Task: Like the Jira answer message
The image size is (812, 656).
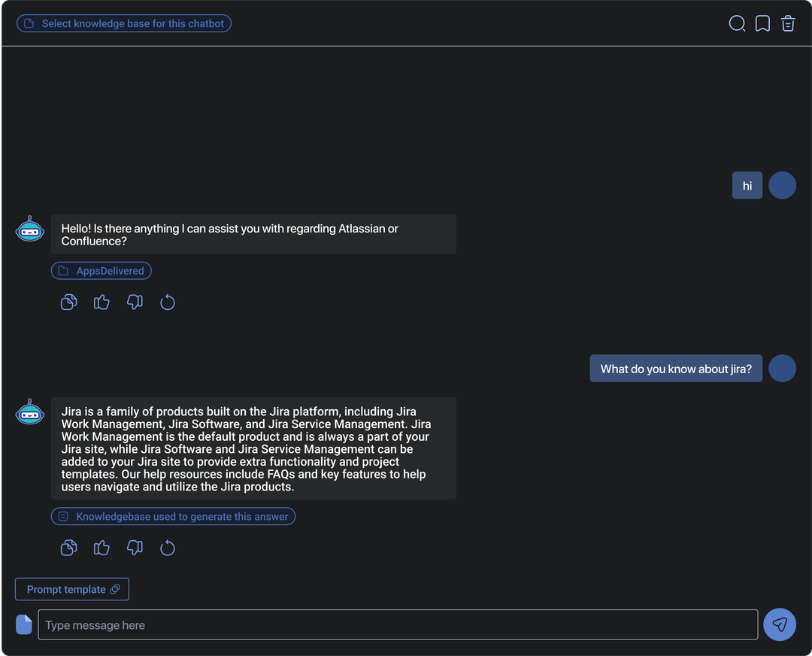Action: coord(101,548)
